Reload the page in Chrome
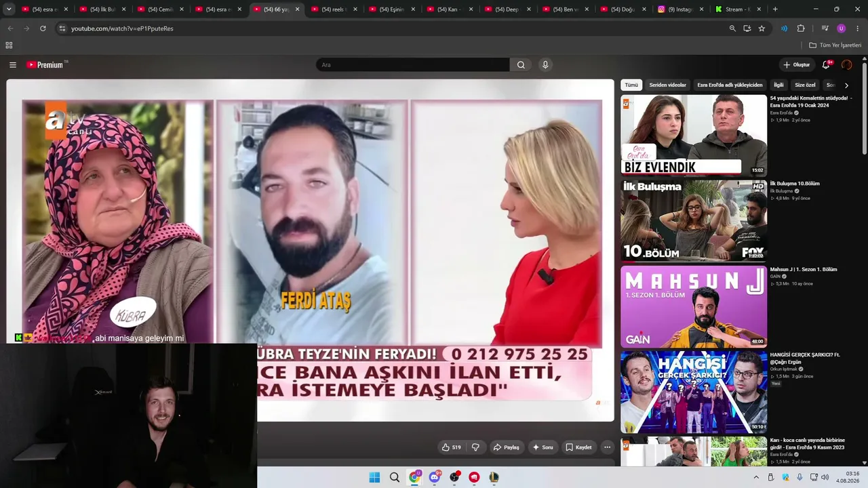 point(43,28)
